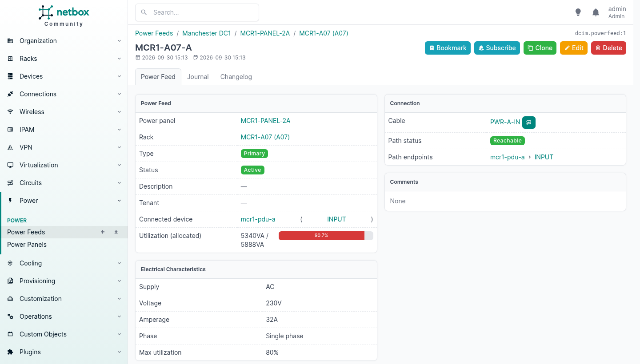Click the Devices sidebar icon
Viewport: 640px width, 364px height.
pos(10,76)
